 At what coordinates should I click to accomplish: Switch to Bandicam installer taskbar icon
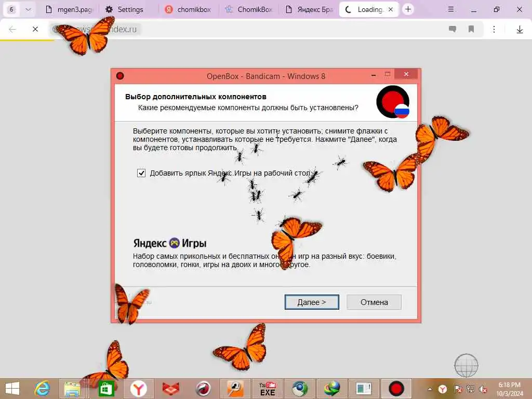396,389
